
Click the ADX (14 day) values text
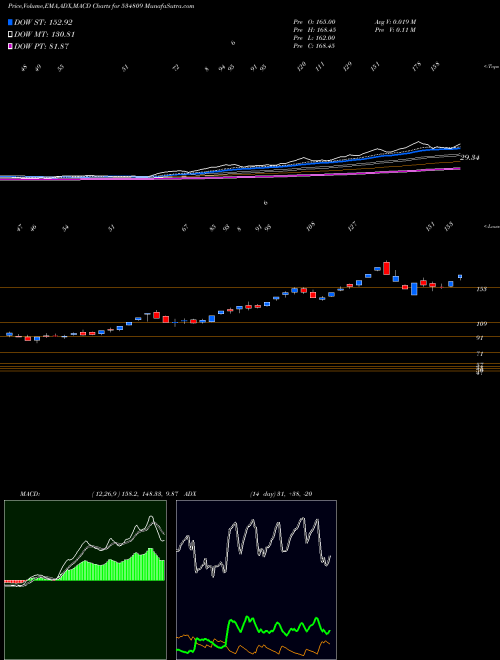pos(281,494)
